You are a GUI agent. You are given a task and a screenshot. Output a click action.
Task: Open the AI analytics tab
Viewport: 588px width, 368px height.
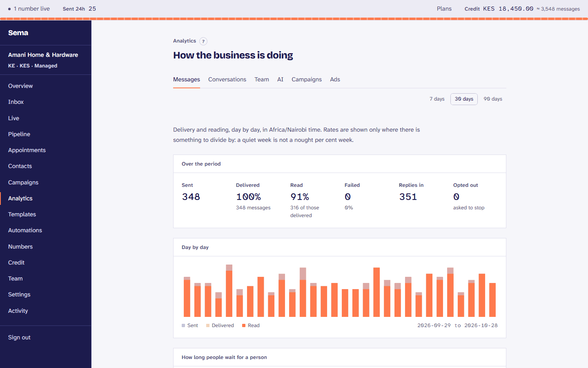click(280, 79)
